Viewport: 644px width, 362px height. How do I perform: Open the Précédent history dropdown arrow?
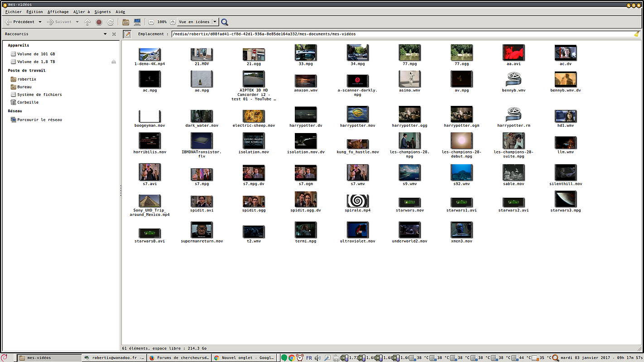pos(40,22)
